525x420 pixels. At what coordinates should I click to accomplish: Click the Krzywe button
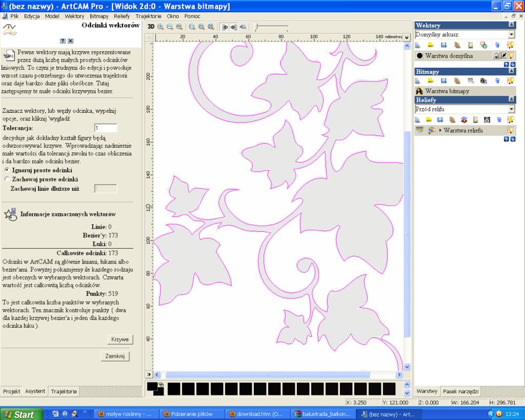120,339
